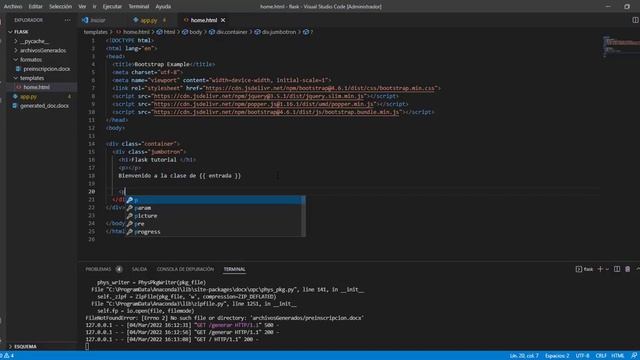Kill terminal with trash icon
Image resolution: width=640 pixels, height=360 pixels.
[x=628, y=269]
